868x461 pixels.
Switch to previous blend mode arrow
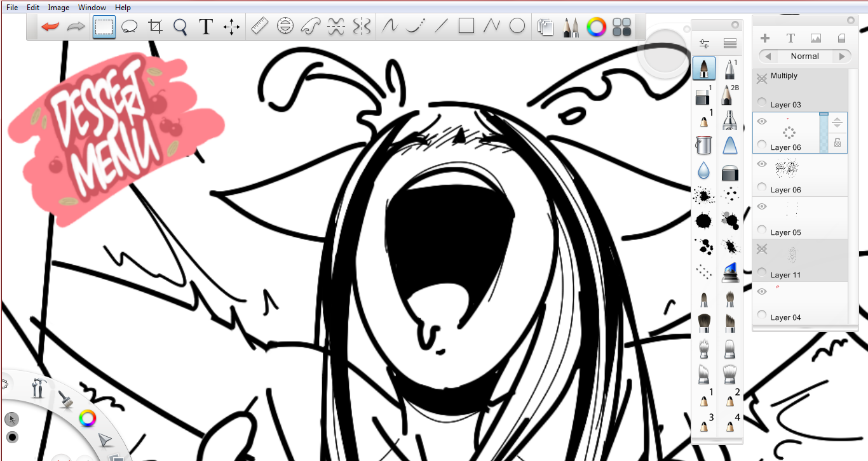pyautogui.click(x=768, y=57)
